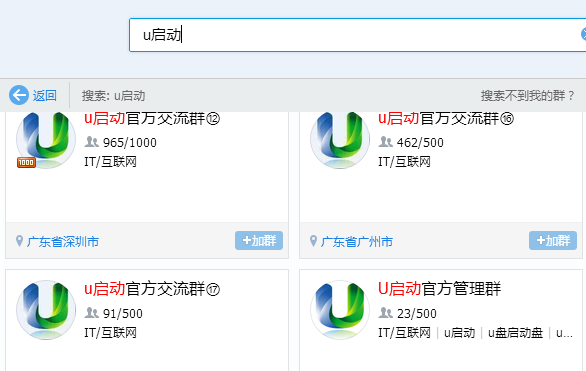The height and width of the screenshot is (371, 586).
Task: Clear the search field with the X icon
Action: [583, 34]
